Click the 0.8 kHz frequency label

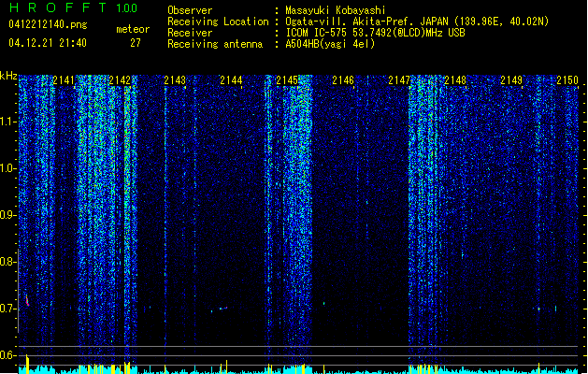point(8,262)
